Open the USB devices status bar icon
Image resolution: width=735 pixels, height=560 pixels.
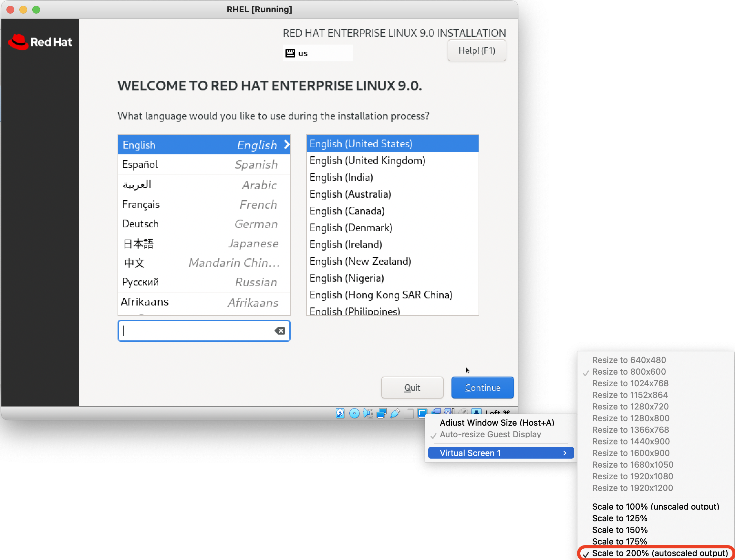click(x=395, y=413)
